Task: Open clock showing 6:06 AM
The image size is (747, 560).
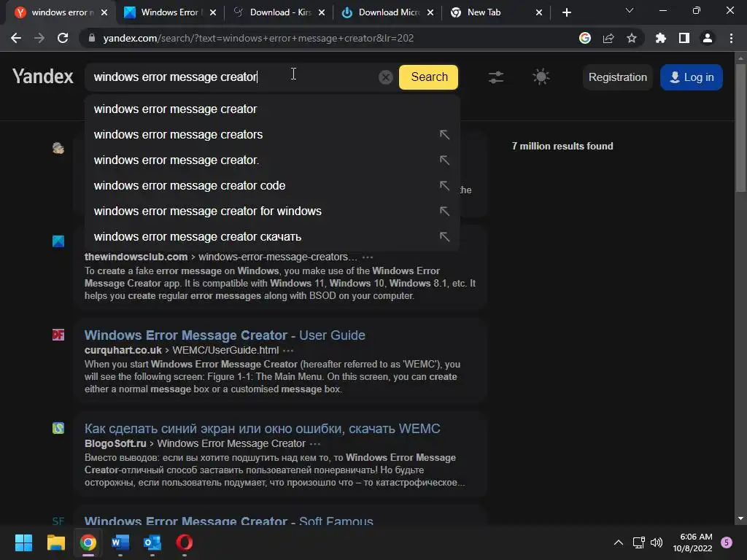Action: click(x=692, y=542)
